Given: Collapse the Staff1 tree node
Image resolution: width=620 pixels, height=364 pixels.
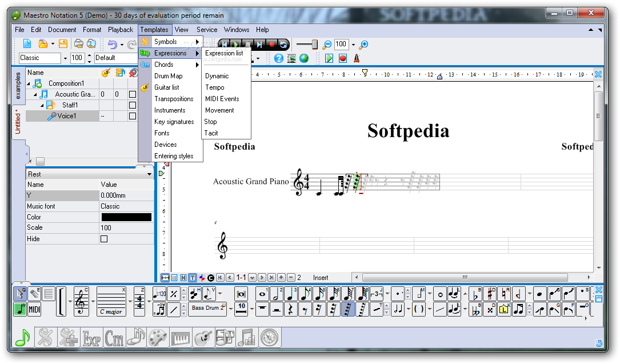Looking at the screenshot, I should tap(42, 105).
